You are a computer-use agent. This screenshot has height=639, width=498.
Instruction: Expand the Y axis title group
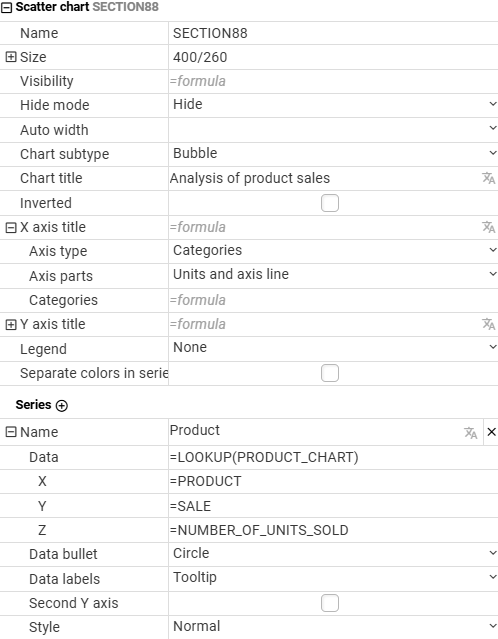coord(11,324)
